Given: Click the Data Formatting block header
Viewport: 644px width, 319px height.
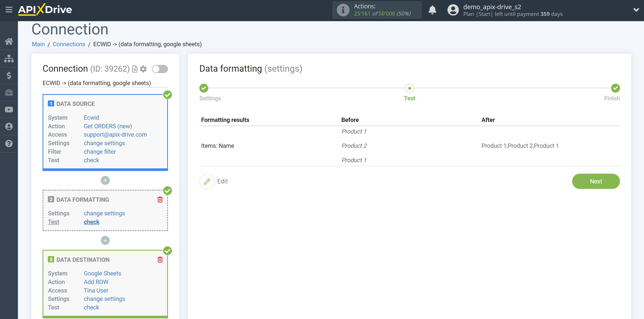Looking at the screenshot, I should [x=83, y=200].
